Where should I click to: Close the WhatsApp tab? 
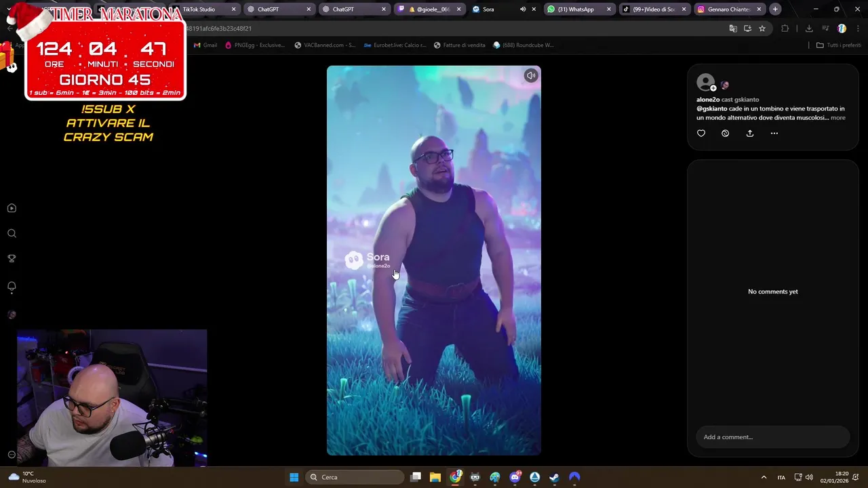[x=608, y=9]
